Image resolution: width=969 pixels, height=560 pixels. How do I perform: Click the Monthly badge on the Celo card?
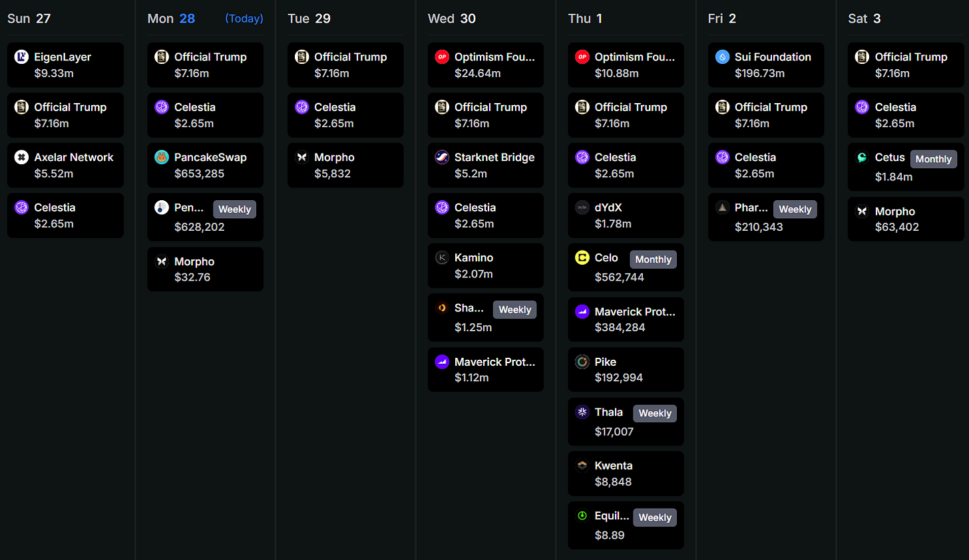click(654, 259)
